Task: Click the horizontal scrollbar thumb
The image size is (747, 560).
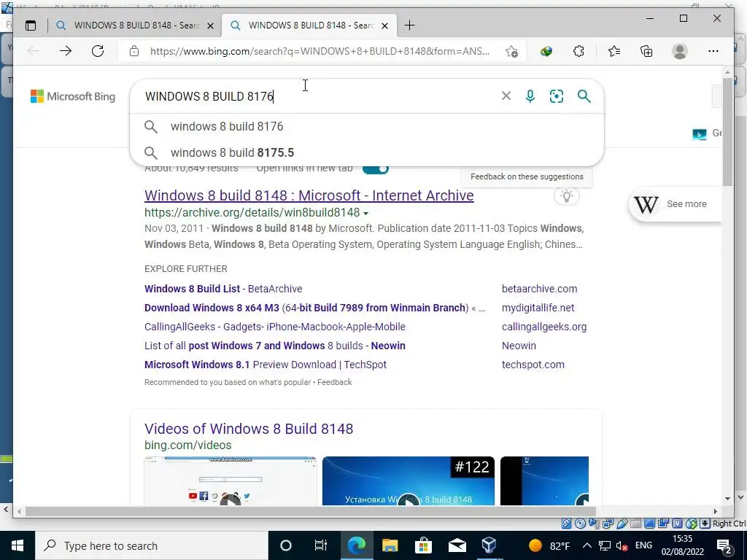Action: click(309, 511)
